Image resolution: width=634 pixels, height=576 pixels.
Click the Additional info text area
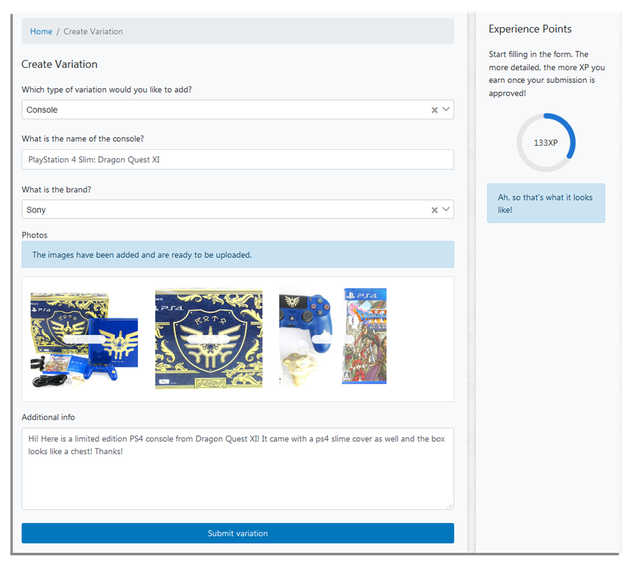238,469
